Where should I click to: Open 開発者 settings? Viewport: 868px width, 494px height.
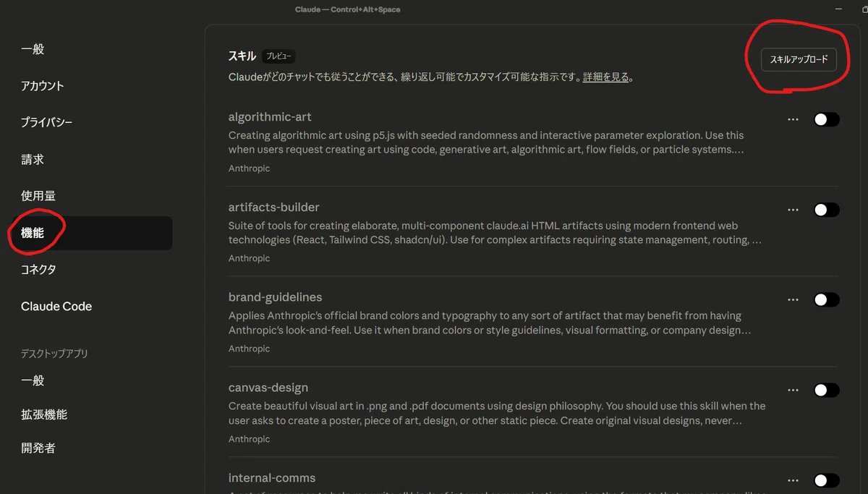pos(38,448)
